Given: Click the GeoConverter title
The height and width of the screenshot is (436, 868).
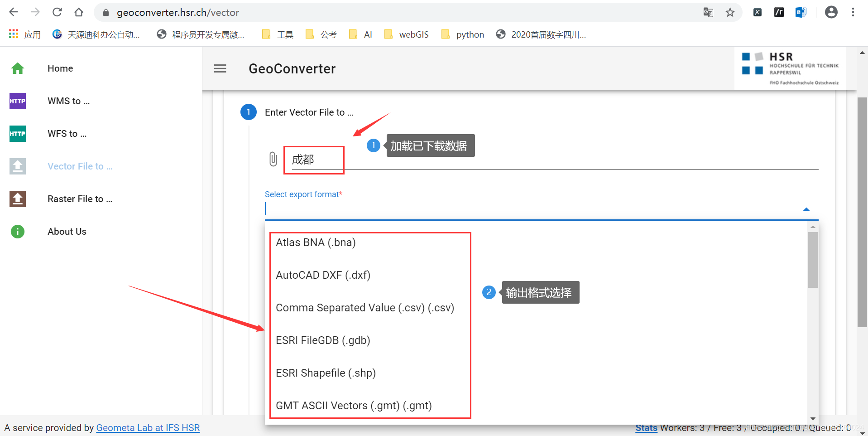Looking at the screenshot, I should 292,68.
